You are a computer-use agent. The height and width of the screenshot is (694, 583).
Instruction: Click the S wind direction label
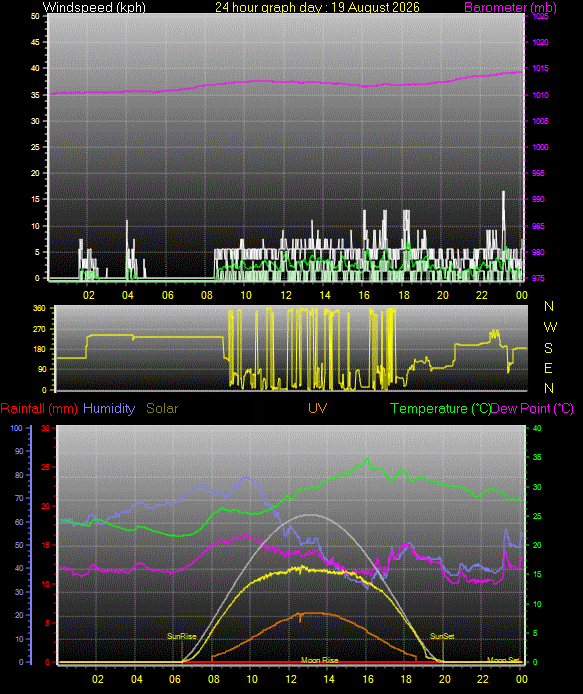point(548,348)
